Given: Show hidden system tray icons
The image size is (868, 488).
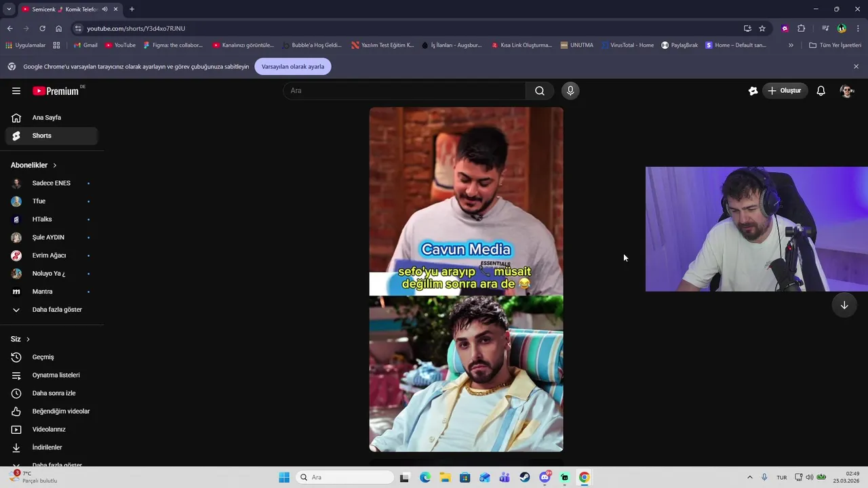Looking at the screenshot, I should [x=749, y=477].
